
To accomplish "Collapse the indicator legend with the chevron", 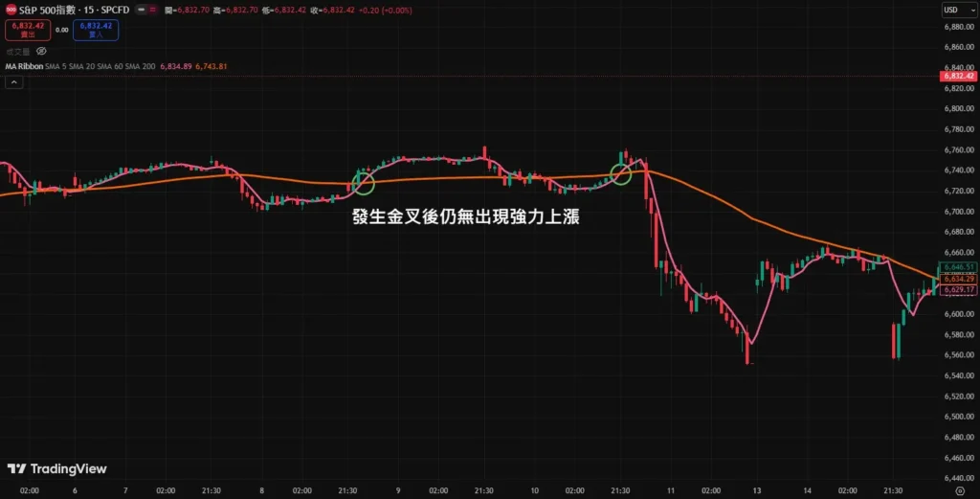I will [x=14, y=82].
